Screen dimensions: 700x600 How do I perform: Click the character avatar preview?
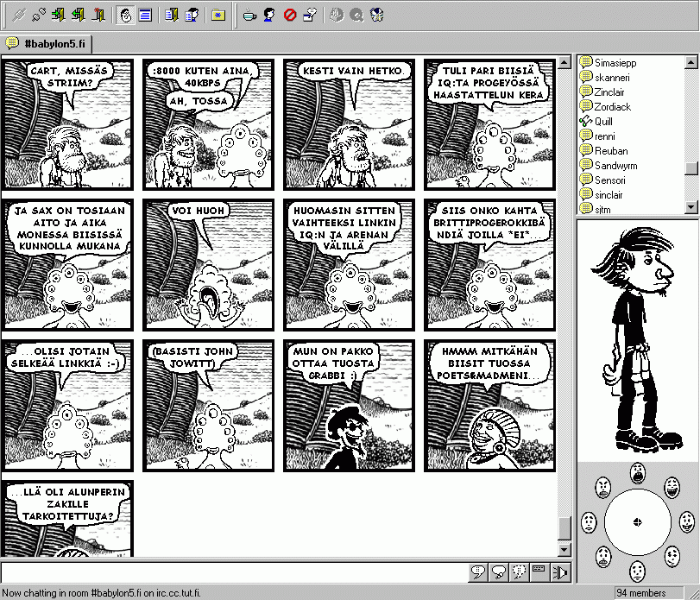(638, 340)
